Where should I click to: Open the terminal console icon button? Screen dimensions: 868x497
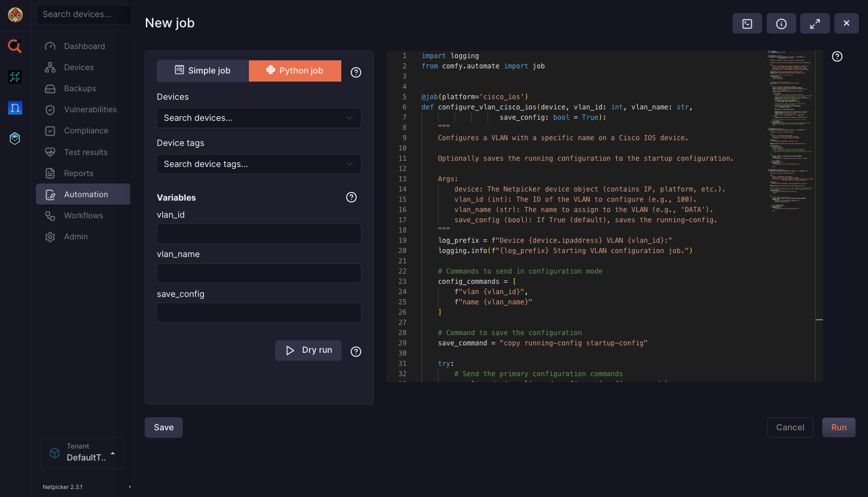[747, 23]
